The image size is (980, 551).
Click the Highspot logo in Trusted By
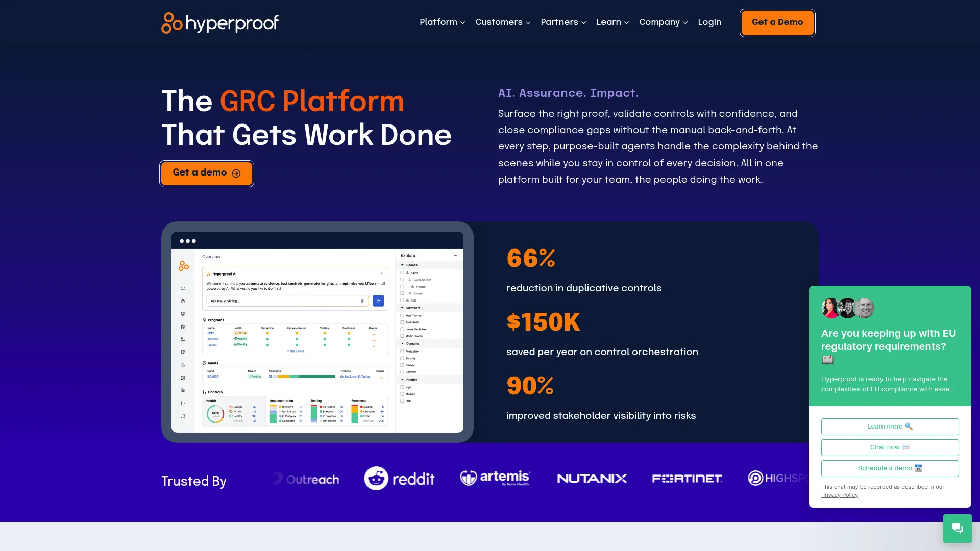pyautogui.click(x=778, y=478)
